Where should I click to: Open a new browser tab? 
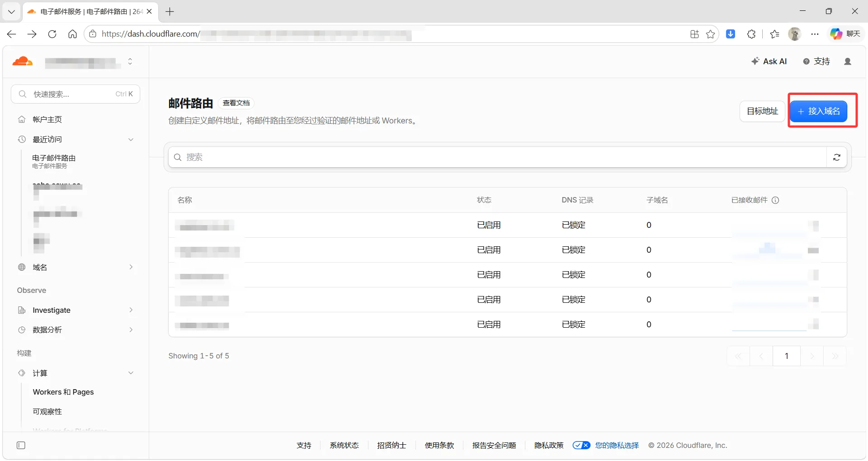tap(170, 12)
